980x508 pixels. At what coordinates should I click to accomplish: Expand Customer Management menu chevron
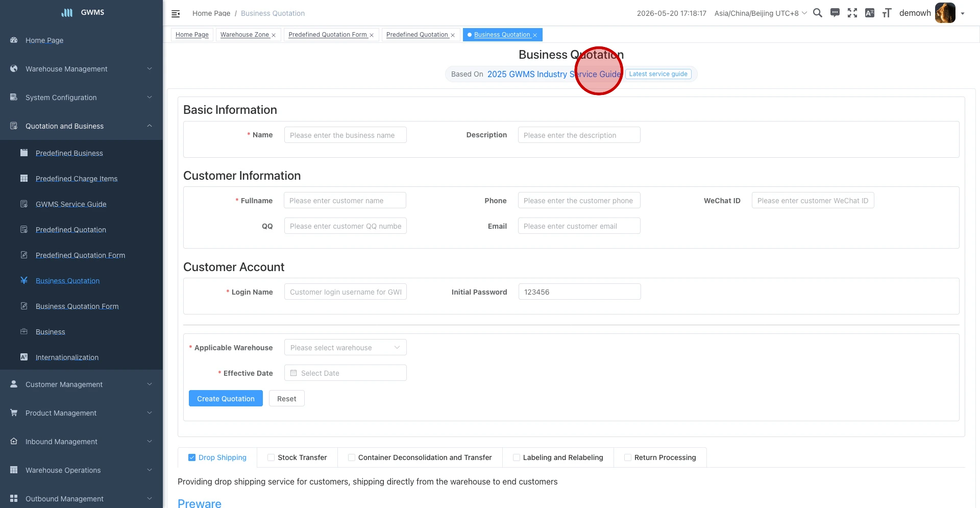(150, 384)
